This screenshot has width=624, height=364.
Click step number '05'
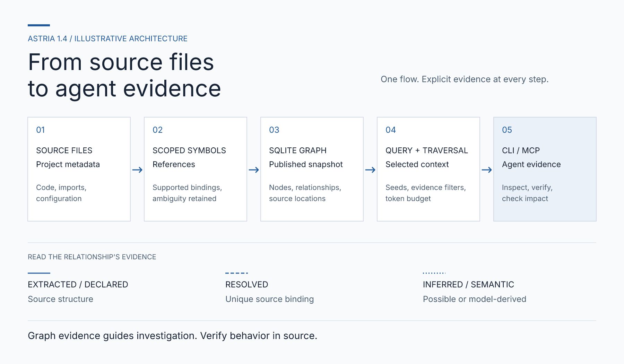507,130
